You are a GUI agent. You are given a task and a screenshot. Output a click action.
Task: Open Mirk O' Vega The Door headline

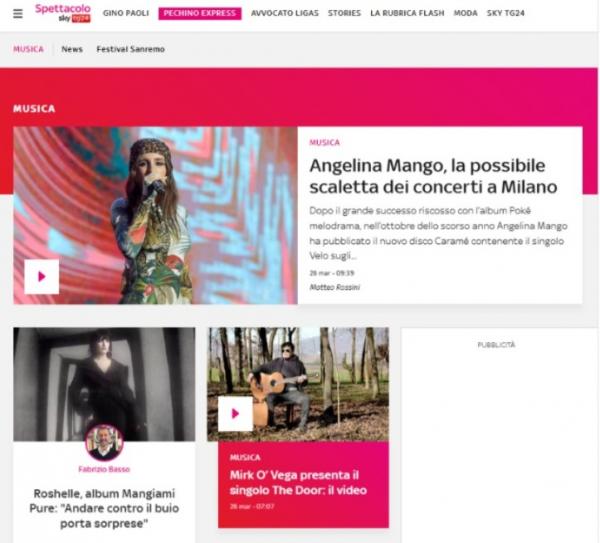point(298,483)
